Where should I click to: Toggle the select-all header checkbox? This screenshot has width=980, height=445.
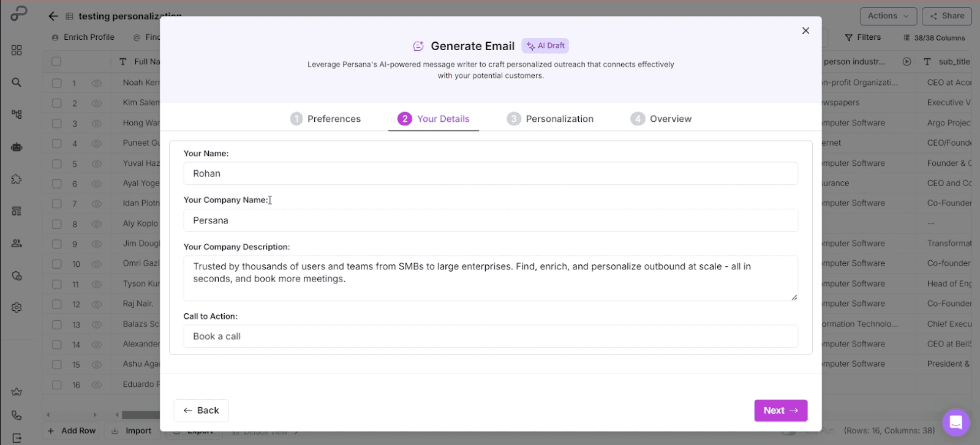[56, 62]
